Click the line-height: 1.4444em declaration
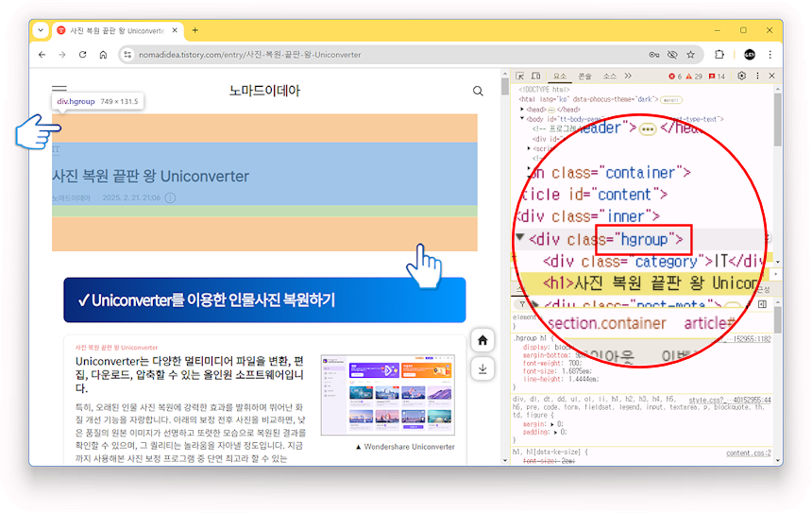 (560, 379)
